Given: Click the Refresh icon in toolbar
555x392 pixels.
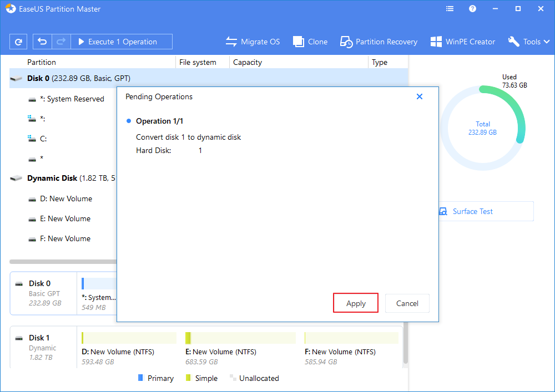Looking at the screenshot, I should coord(18,42).
